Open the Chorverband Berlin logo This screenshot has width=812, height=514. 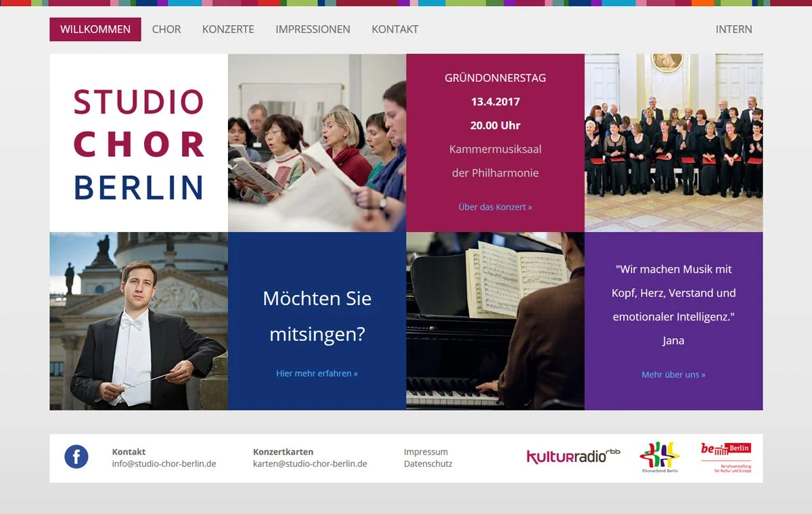point(659,457)
